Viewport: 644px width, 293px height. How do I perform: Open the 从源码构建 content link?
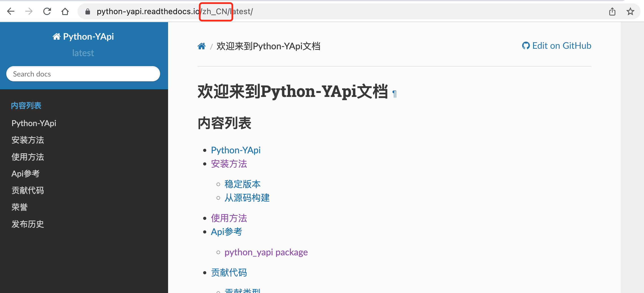pos(247,198)
